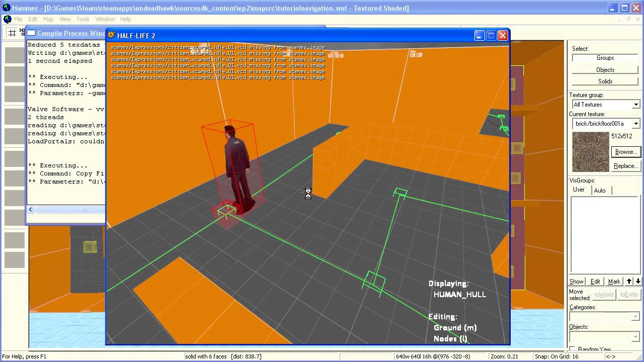Open the Tools menu
Image resolution: width=644 pixels, height=362 pixels.
[x=83, y=19]
